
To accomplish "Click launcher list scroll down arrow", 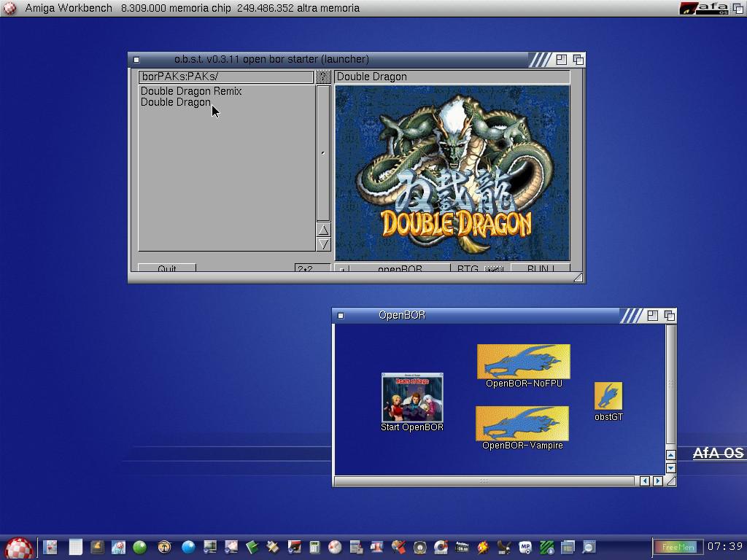I will tap(323, 244).
